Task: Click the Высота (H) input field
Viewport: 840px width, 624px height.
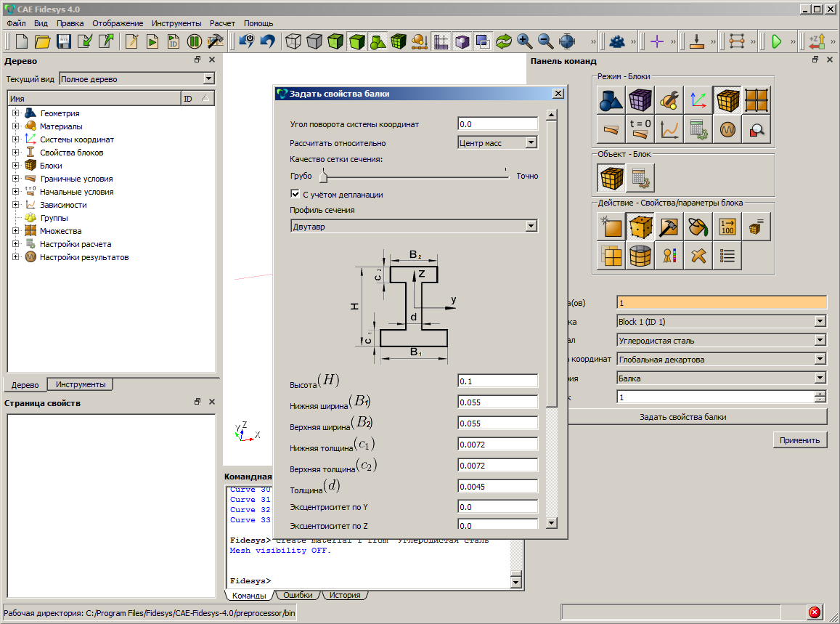Action: point(497,381)
